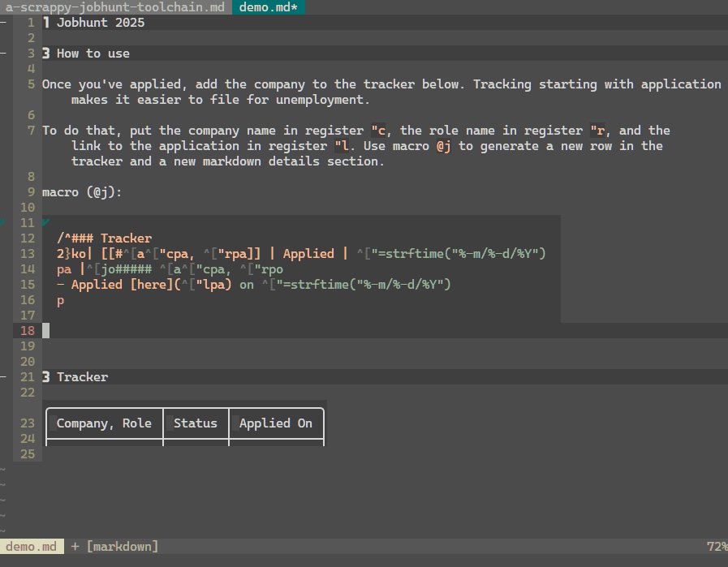This screenshot has height=567, width=728.
Task: Click the sentence starting Once you've applied
Action: tap(381, 84)
